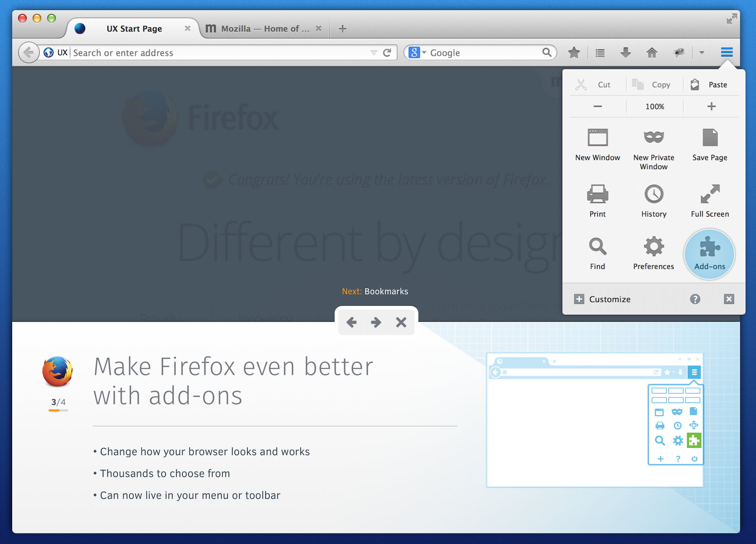Click the Next: Bookmarks link
756x544 pixels.
[x=375, y=291]
